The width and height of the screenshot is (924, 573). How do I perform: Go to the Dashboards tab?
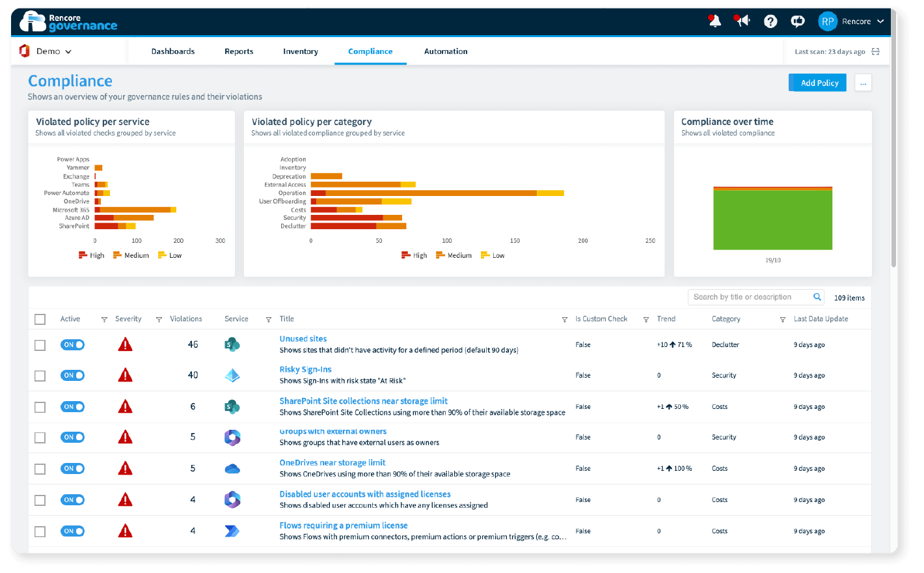click(173, 51)
